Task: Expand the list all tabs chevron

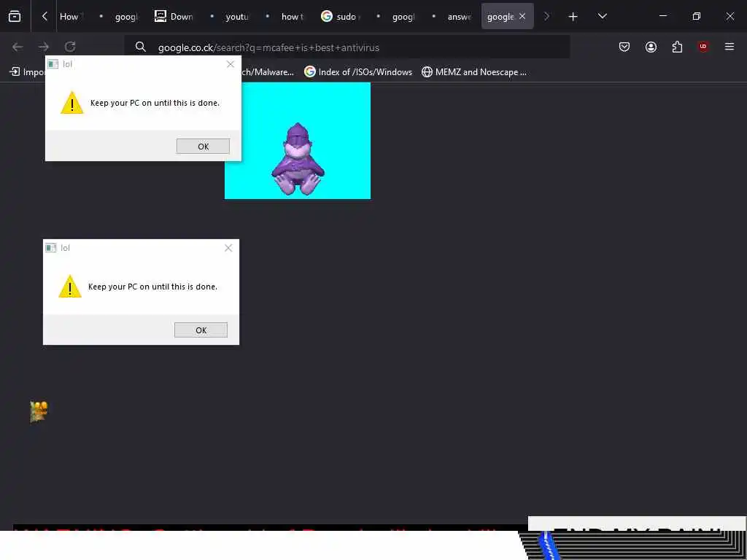Action: pos(602,16)
